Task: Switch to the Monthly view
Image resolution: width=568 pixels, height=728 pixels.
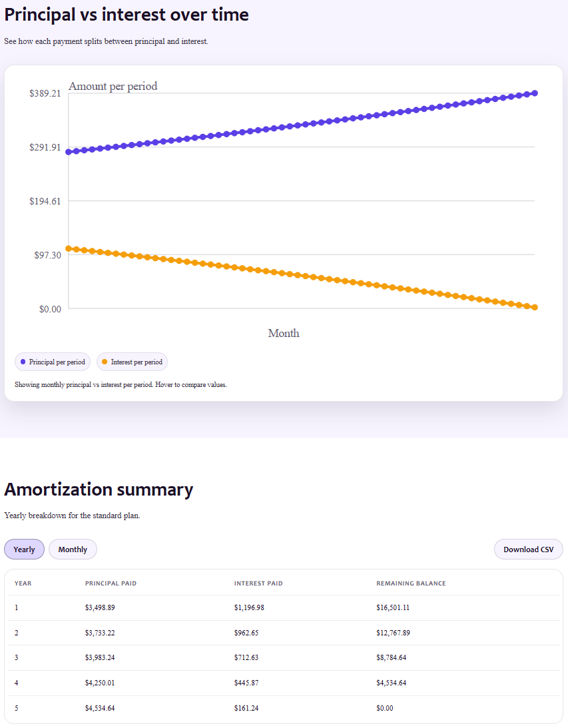Action: 73,549
